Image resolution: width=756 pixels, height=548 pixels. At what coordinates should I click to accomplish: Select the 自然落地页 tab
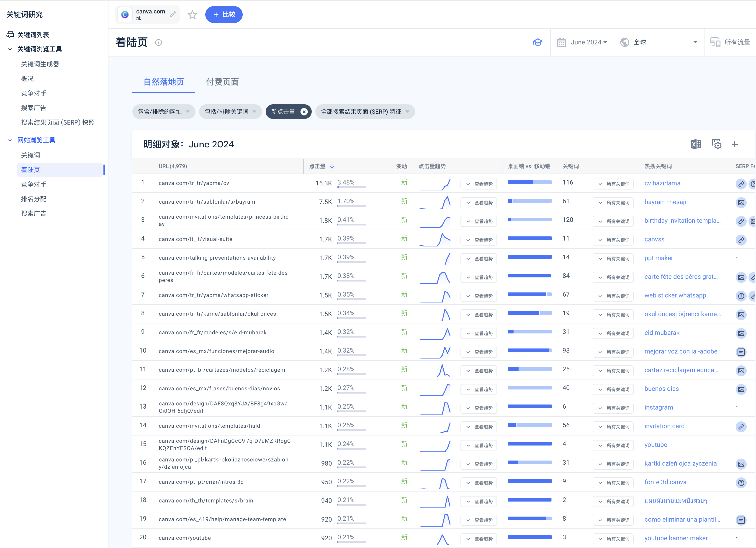click(x=164, y=82)
